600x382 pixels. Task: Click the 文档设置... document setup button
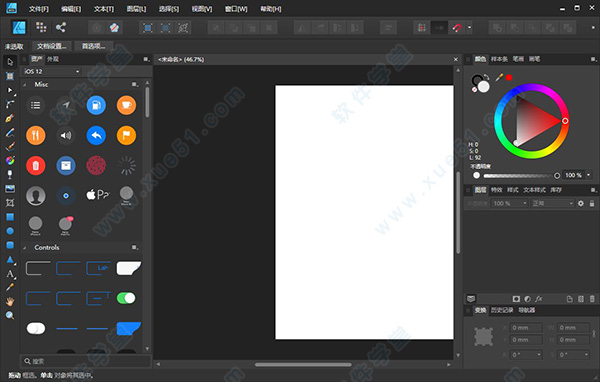click(52, 46)
